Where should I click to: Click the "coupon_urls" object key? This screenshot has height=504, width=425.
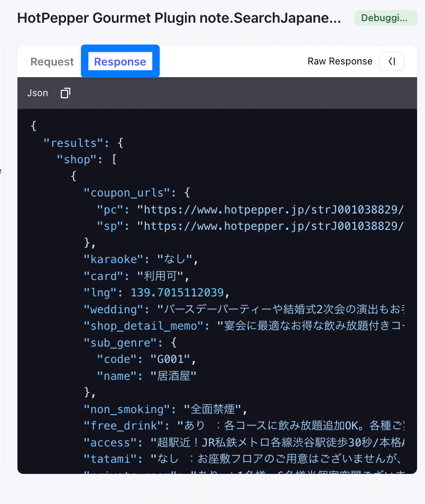point(130,193)
